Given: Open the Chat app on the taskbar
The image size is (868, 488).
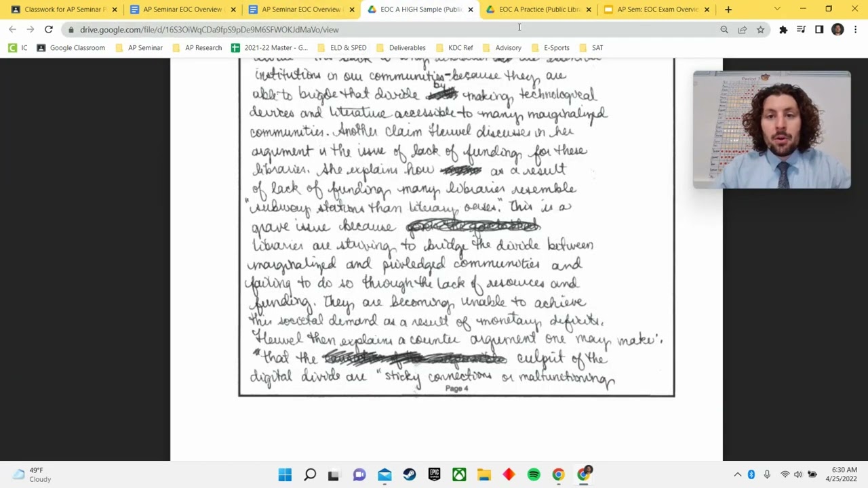Looking at the screenshot, I should [359, 475].
